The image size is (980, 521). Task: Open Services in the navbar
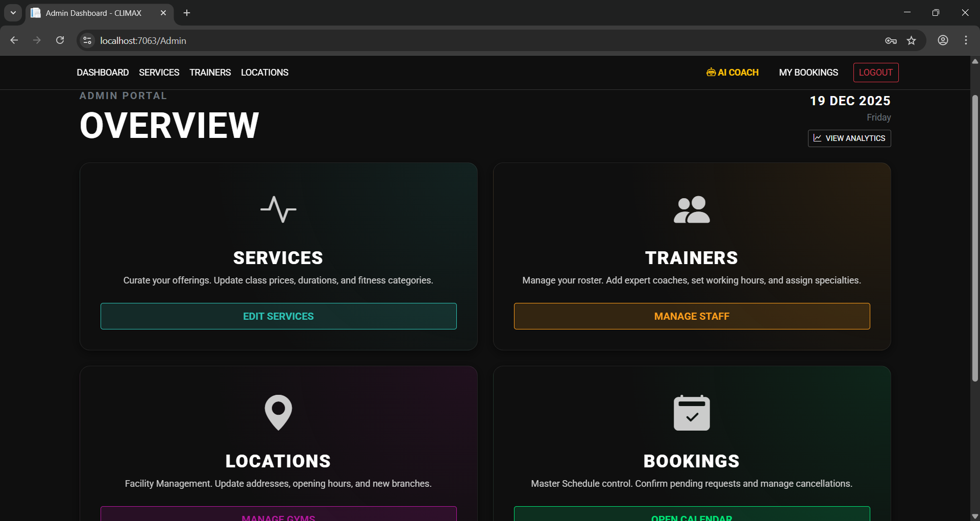[x=159, y=73]
